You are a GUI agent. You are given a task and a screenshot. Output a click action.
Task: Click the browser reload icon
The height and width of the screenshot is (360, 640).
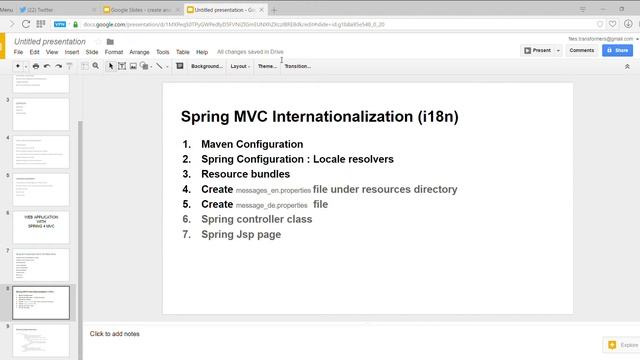26,24
